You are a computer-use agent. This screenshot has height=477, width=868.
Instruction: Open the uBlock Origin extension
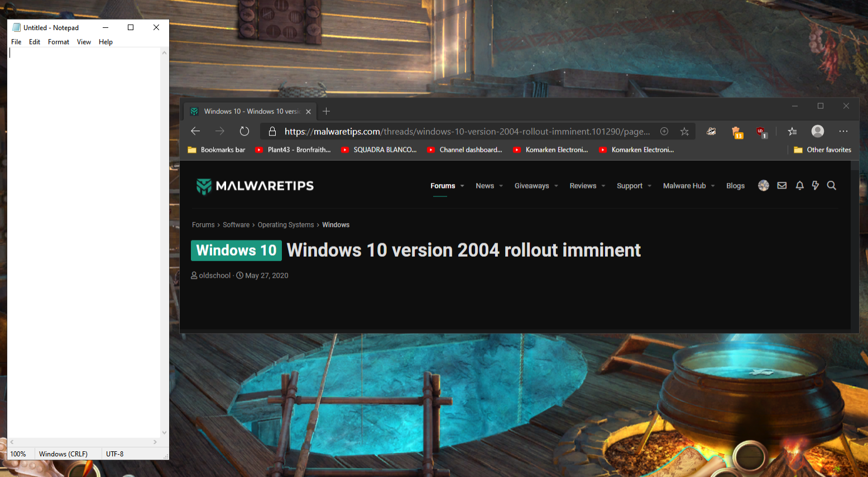pyautogui.click(x=762, y=132)
